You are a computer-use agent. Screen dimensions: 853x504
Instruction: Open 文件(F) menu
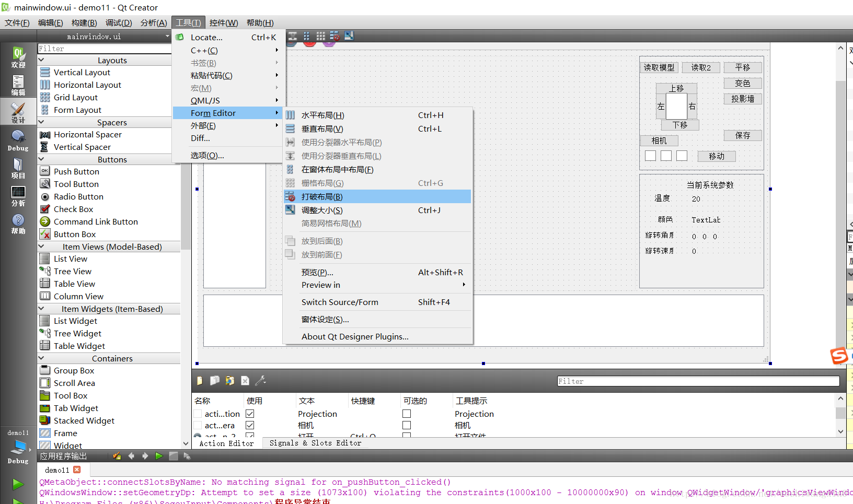(17, 22)
